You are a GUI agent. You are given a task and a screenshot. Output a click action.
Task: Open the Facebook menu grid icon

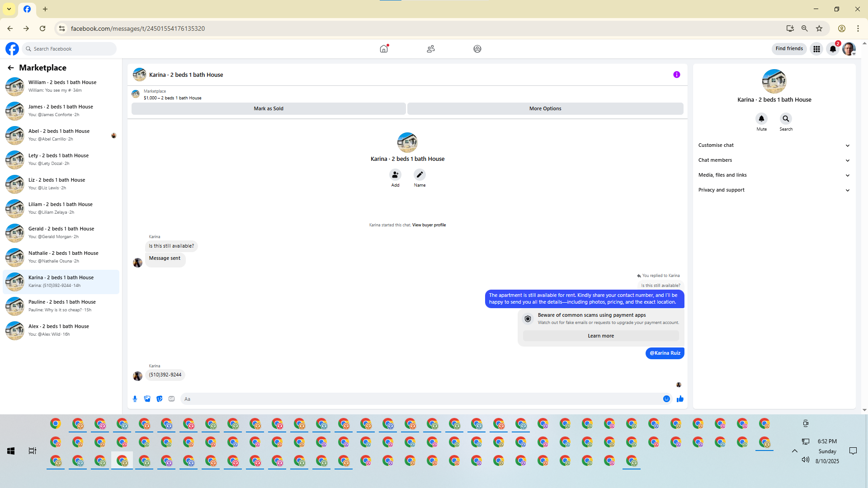tap(816, 49)
